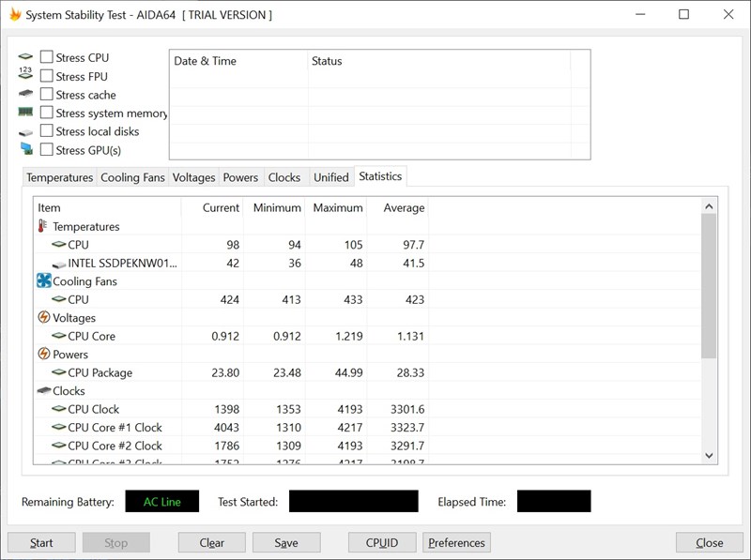Click the CPU icon beside Stress CPU
Viewport: 751px width, 560px height.
tap(25, 56)
